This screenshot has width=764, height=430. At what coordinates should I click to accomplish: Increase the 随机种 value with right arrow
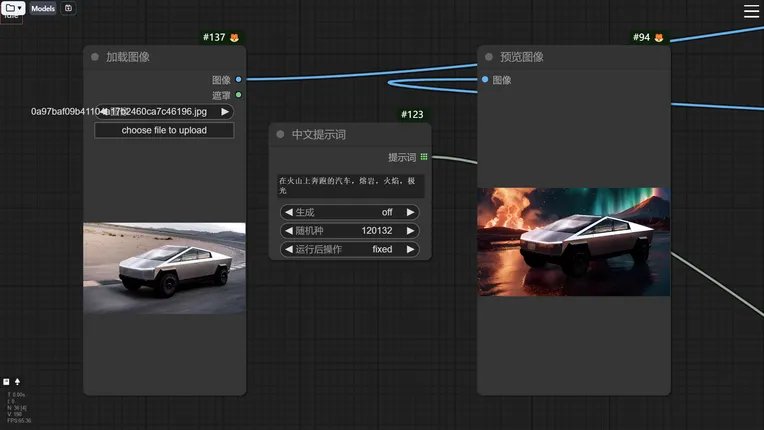410,231
